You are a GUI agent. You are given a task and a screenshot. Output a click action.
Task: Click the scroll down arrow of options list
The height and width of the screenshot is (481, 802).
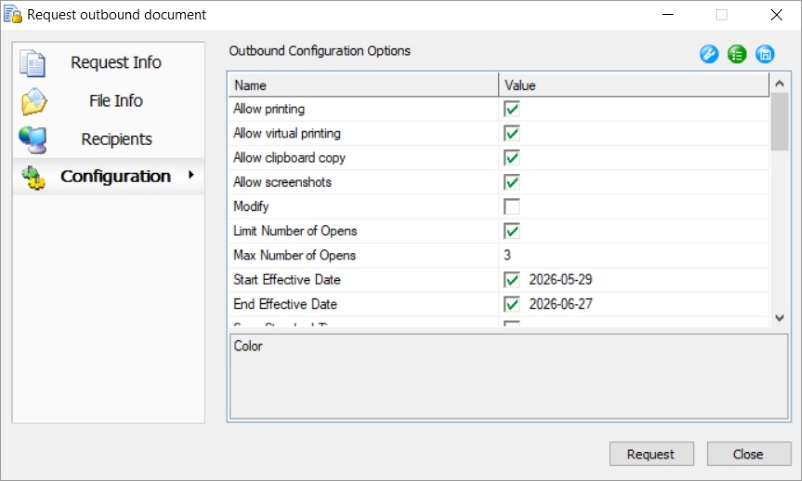779,318
